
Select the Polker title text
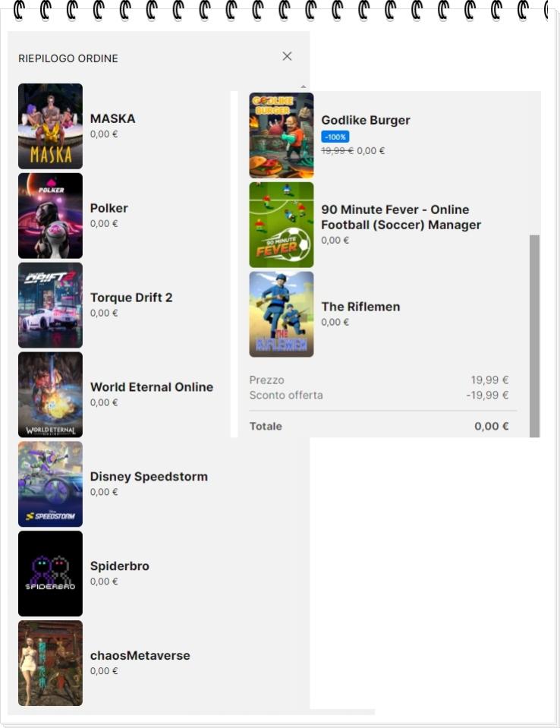pyautogui.click(x=109, y=208)
